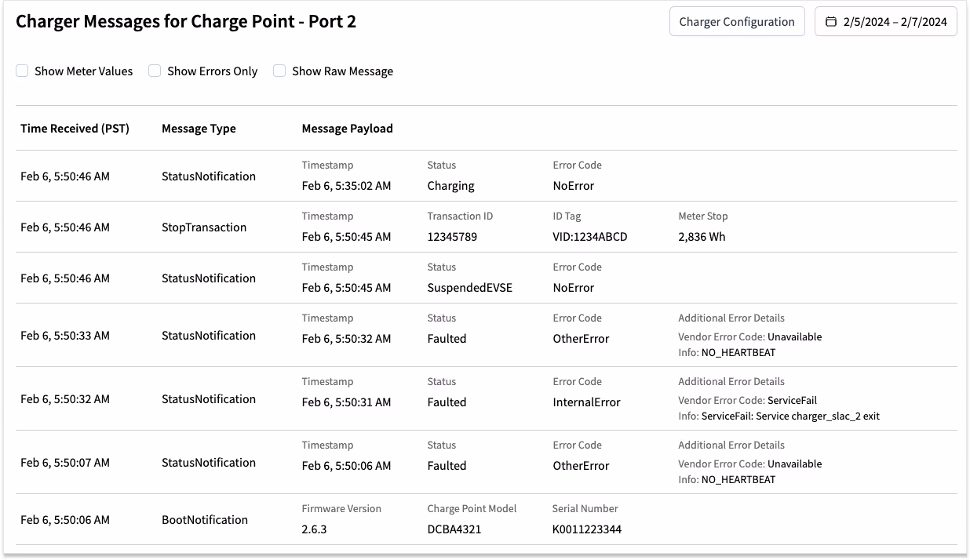The image size is (970, 560).
Task: Click ID Tag value VID:1234ABCD
Action: (x=590, y=237)
